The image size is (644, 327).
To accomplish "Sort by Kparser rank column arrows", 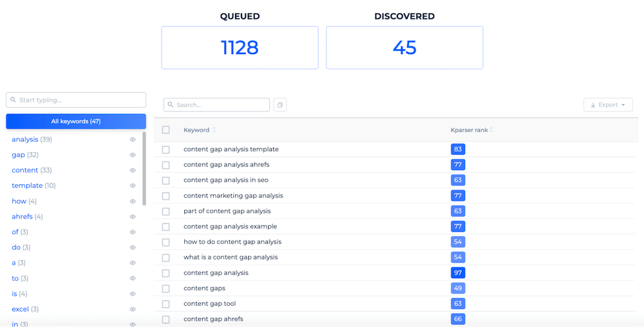I will (x=491, y=130).
